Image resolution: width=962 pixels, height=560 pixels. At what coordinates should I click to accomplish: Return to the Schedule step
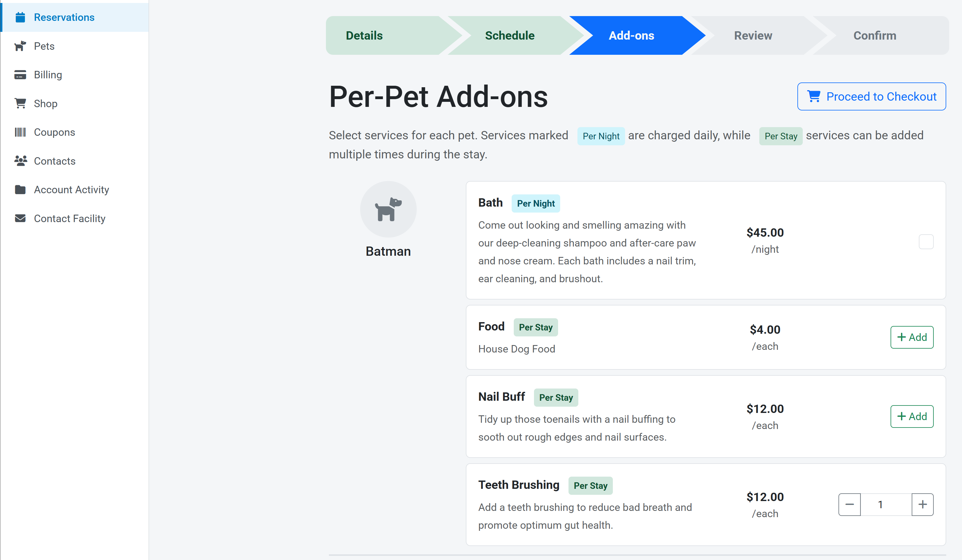(510, 35)
